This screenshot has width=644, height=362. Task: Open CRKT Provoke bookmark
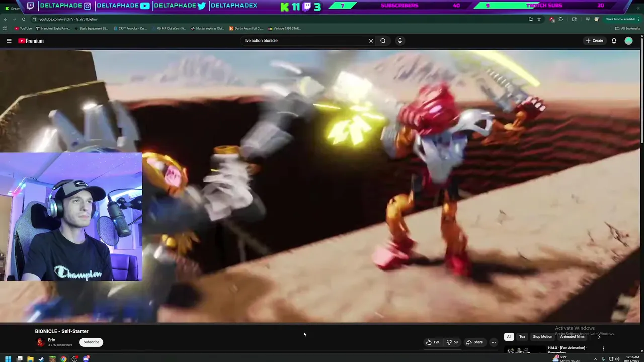point(130,28)
